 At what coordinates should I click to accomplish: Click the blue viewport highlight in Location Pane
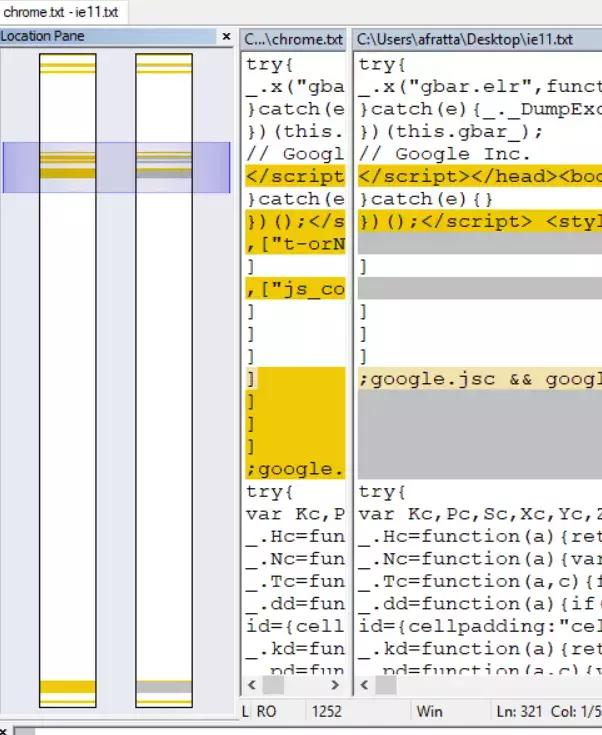pyautogui.click(x=116, y=167)
